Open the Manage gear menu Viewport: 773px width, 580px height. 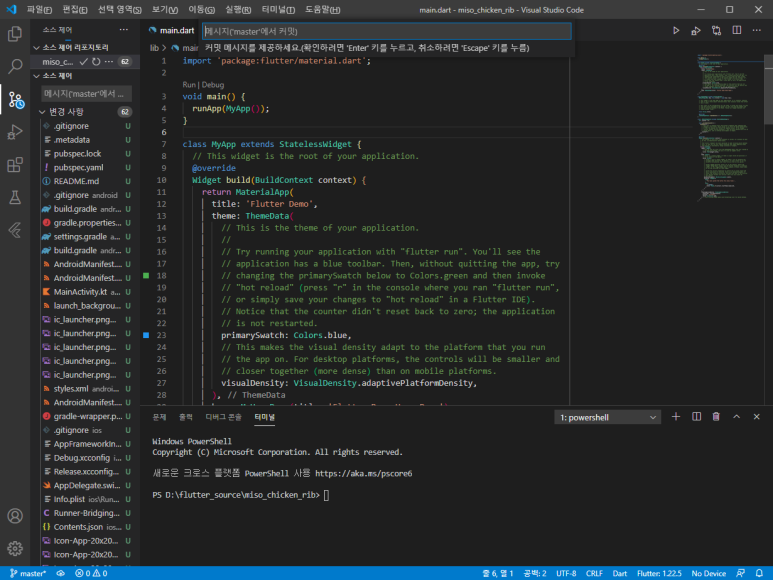tap(15, 548)
